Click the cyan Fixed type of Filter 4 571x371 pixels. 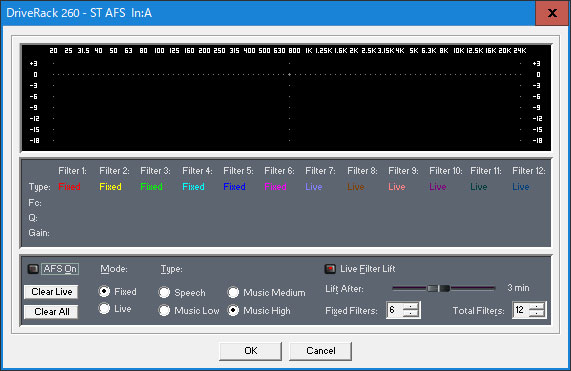(193, 187)
